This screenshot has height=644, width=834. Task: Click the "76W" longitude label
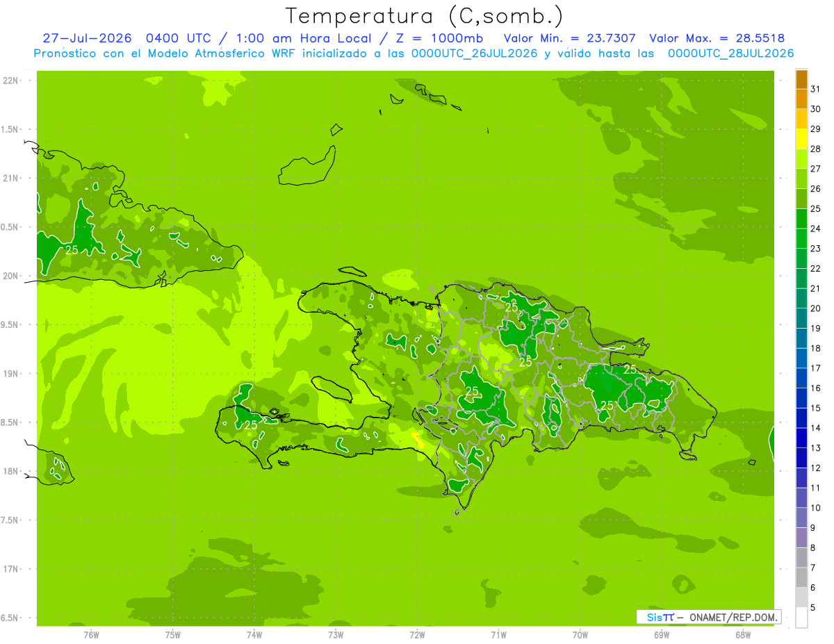pos(91,634)
